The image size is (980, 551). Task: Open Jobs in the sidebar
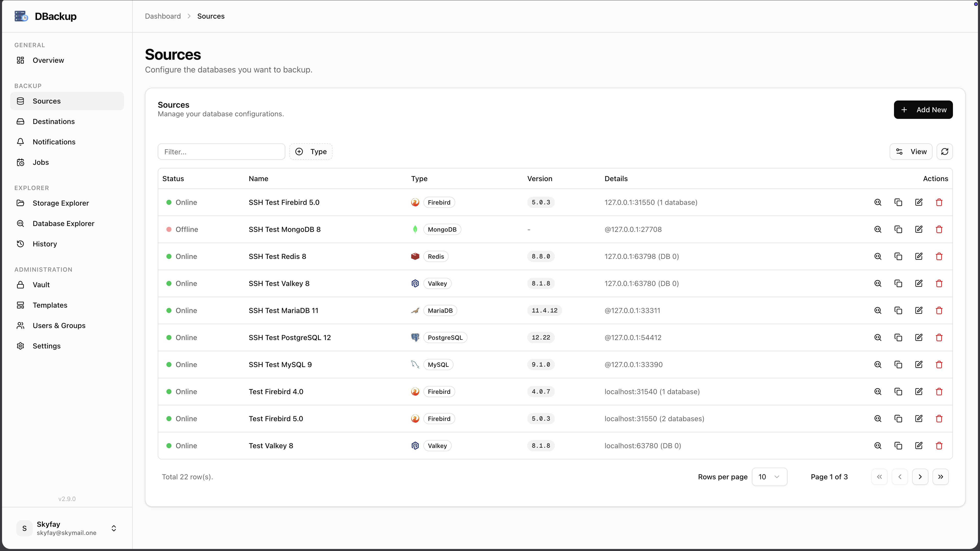[x=67, y=162]
